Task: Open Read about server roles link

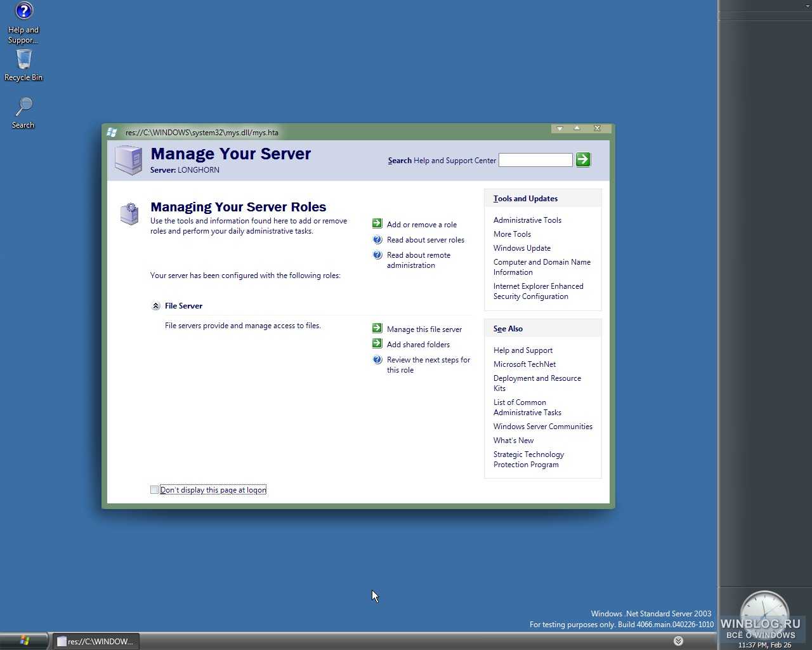Action: point(426,240)
